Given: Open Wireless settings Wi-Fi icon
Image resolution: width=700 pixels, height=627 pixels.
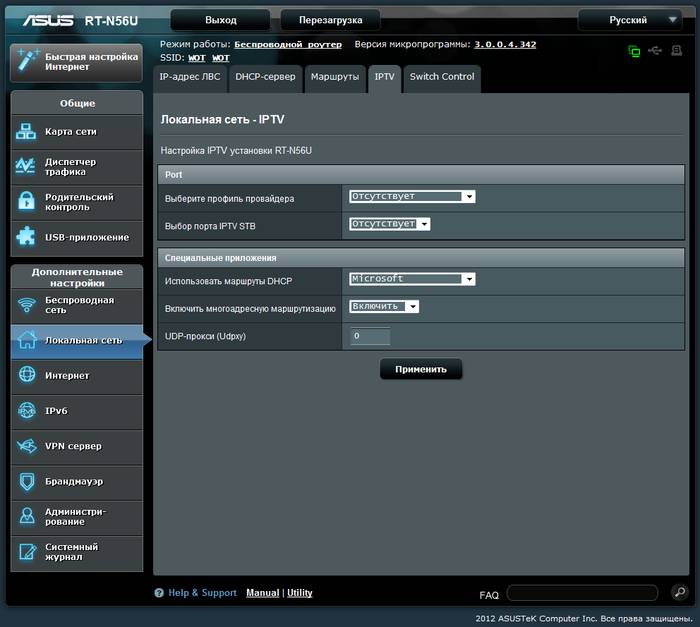Looking at the screenshot, I should (x=27, y=305).
